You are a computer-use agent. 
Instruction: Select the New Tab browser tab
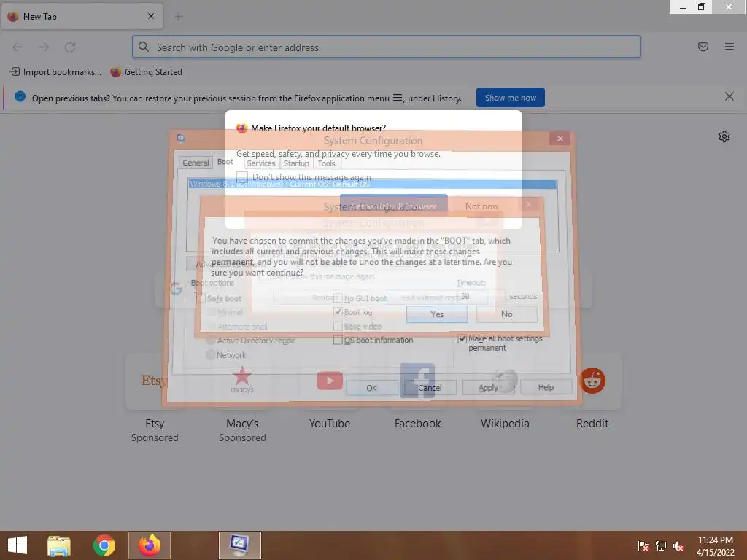tap(82, 16)
